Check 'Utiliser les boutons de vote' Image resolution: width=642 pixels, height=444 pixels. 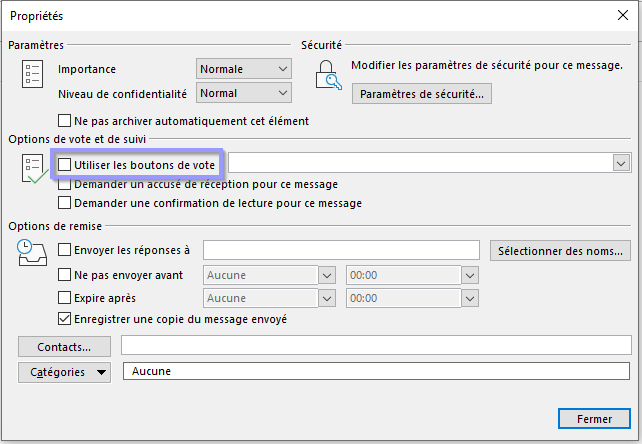(64, 165)
